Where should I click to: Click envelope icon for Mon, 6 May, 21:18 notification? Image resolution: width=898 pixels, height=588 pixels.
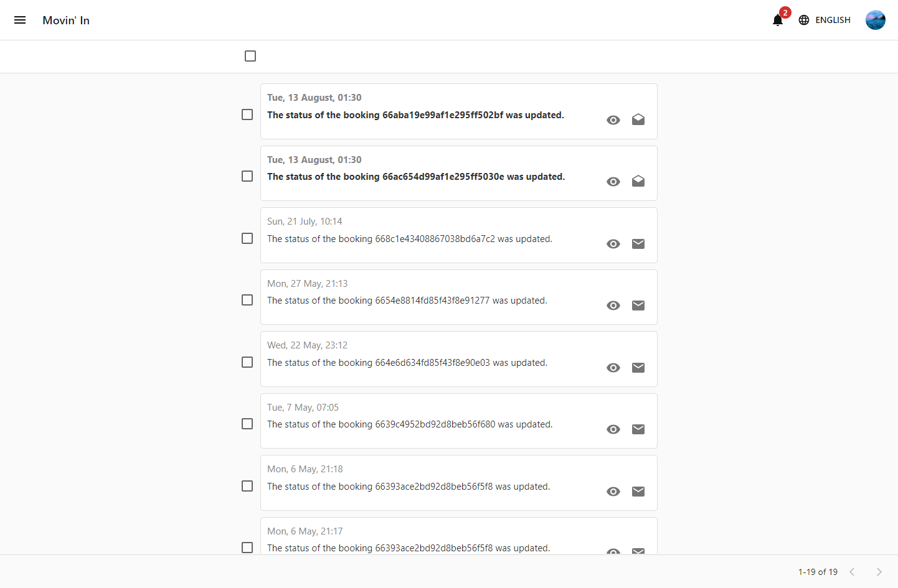pos(638,492)
